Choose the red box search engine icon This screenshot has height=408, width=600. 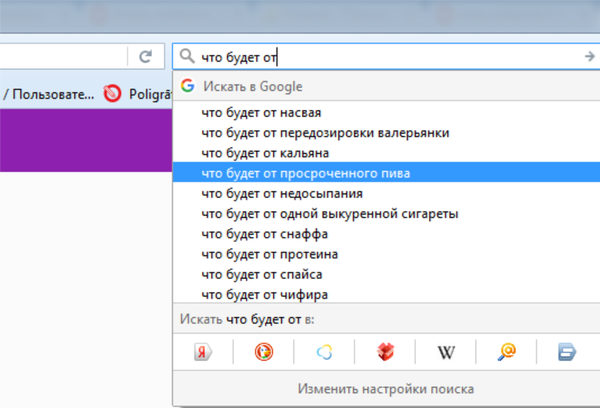coord(386,351)
